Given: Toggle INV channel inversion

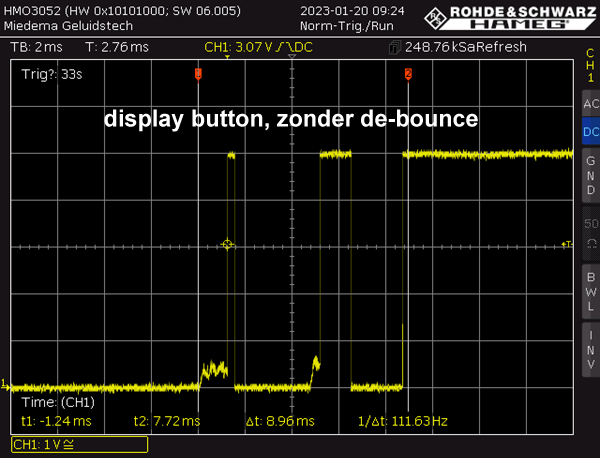Looking at the screenshot, I should (x=591, y=350).
